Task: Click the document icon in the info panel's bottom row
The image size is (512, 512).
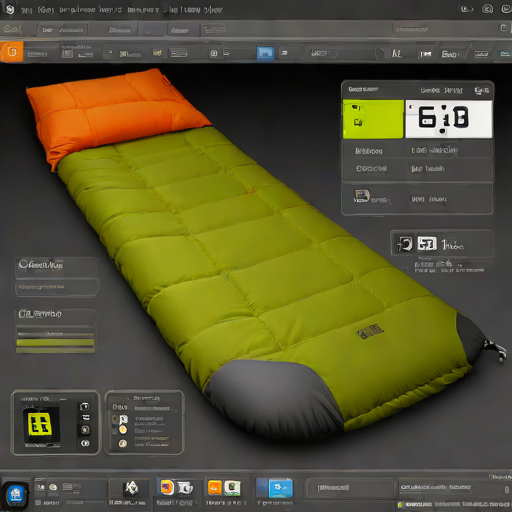Action: tap(362, 196)
